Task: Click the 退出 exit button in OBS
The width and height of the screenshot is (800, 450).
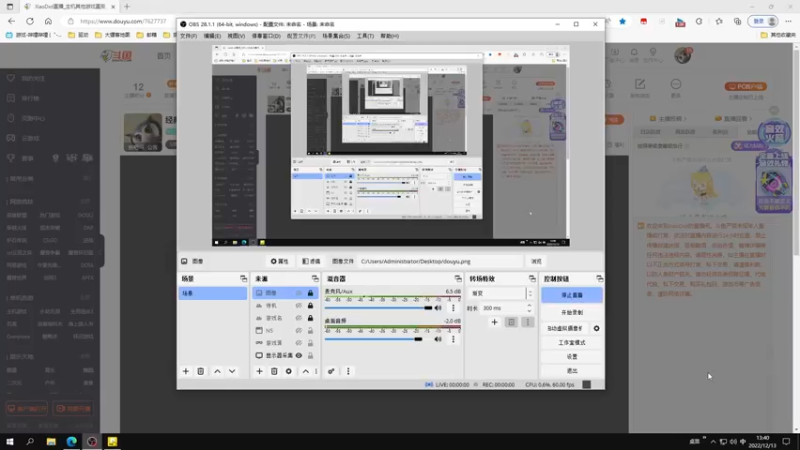Action: point(571,371)
